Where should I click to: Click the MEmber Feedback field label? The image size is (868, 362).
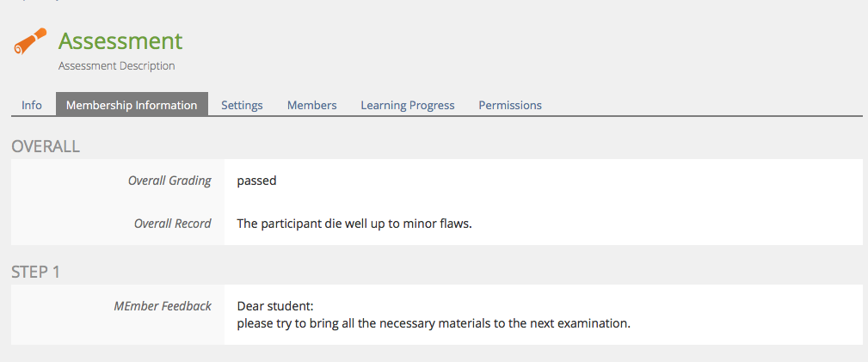point(163,306)
